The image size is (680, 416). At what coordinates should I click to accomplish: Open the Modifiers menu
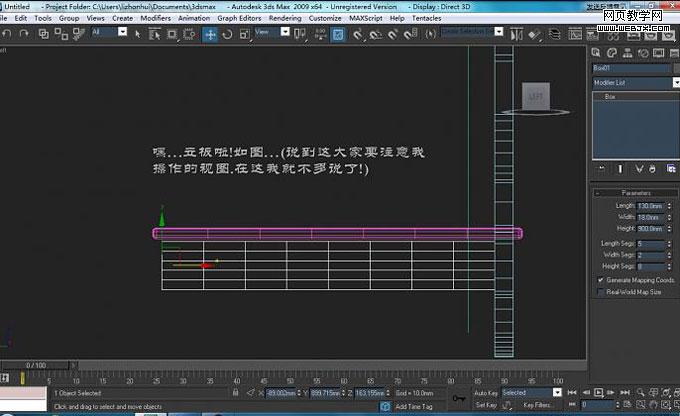click(x=156, y=18)
